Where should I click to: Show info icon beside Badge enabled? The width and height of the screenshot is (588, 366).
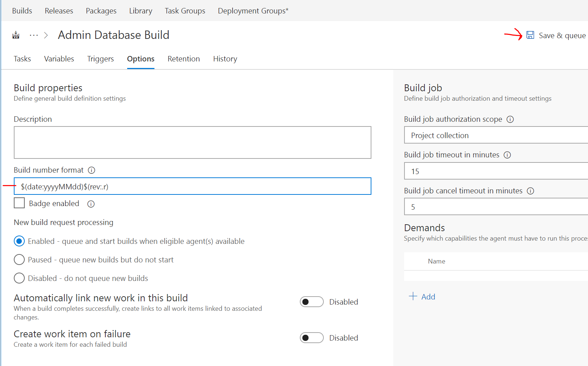coord(91,204)
